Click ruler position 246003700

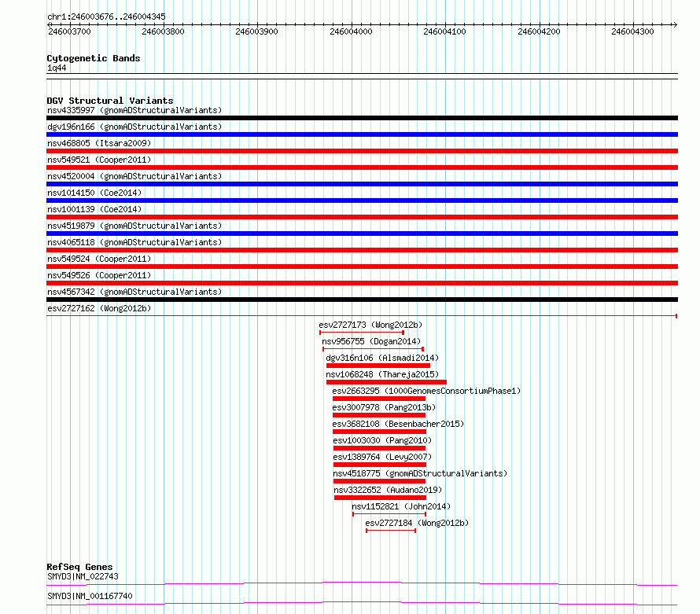pos(69,31)
